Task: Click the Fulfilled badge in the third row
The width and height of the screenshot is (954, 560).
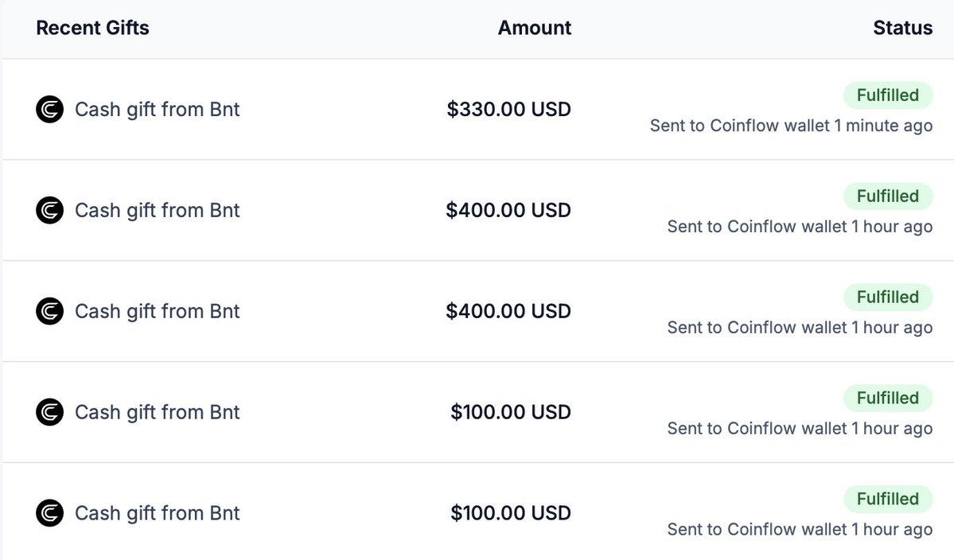Action: (x=888, y=297)
